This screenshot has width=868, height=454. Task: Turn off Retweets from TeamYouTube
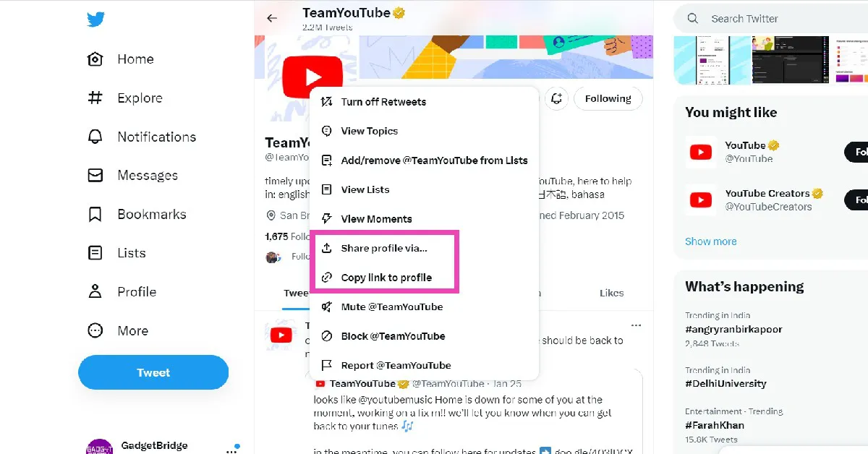tap(383, 102)
